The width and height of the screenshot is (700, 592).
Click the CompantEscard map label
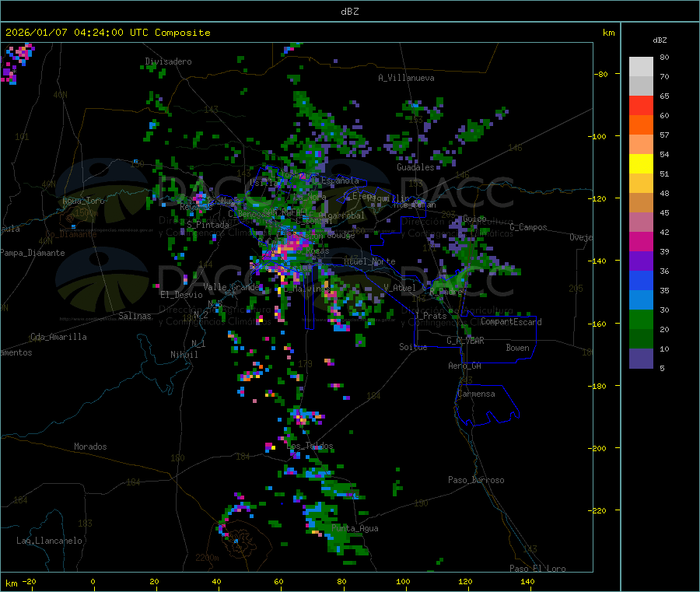511,322
